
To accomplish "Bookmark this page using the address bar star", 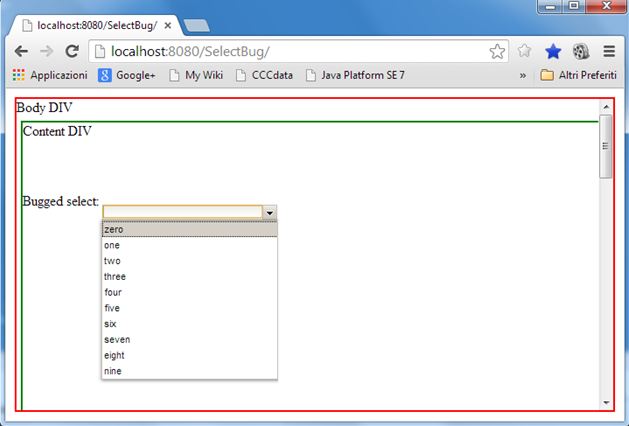I will click(497, 51).
